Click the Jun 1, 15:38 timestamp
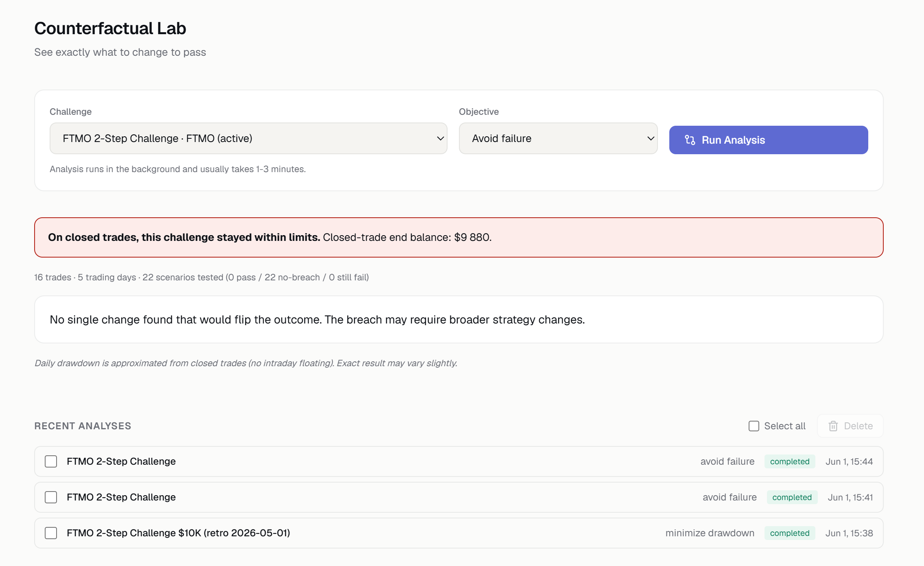This screenshot has height=566, width=924. click(x=849, y=533)
